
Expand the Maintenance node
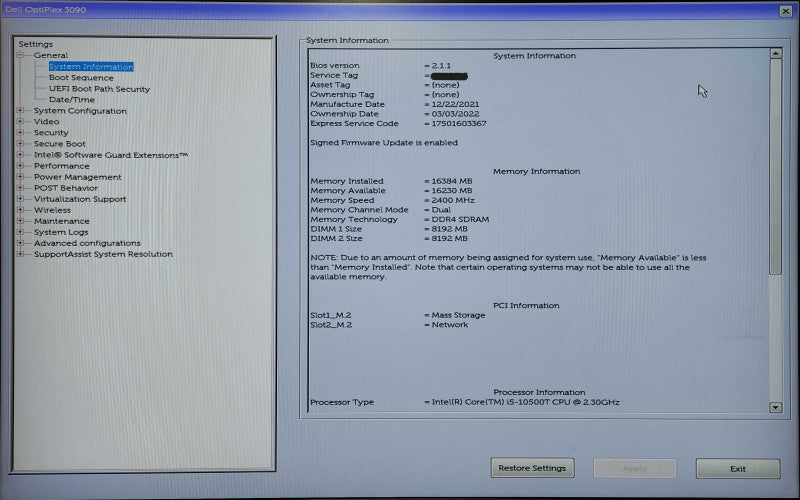(x=20, y=221)
